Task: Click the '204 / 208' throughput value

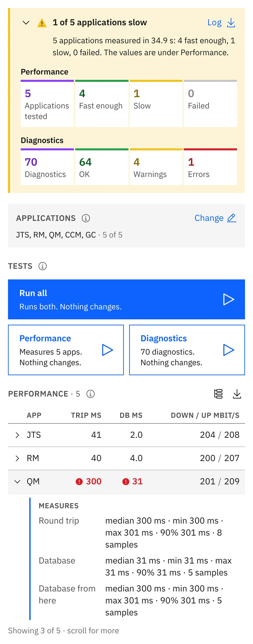Action: [x=220, y=435]
